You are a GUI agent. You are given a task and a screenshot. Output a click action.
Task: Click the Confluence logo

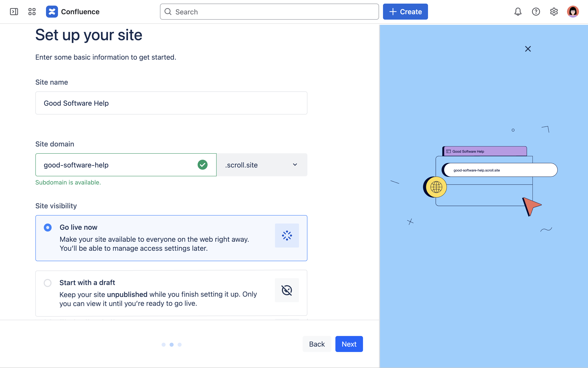pos(52,12)
